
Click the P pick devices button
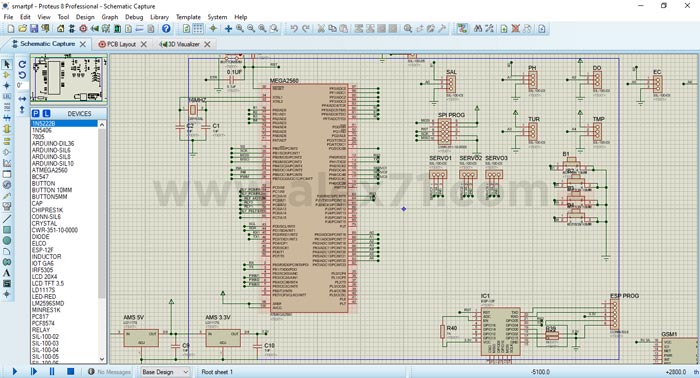(36, 113)
